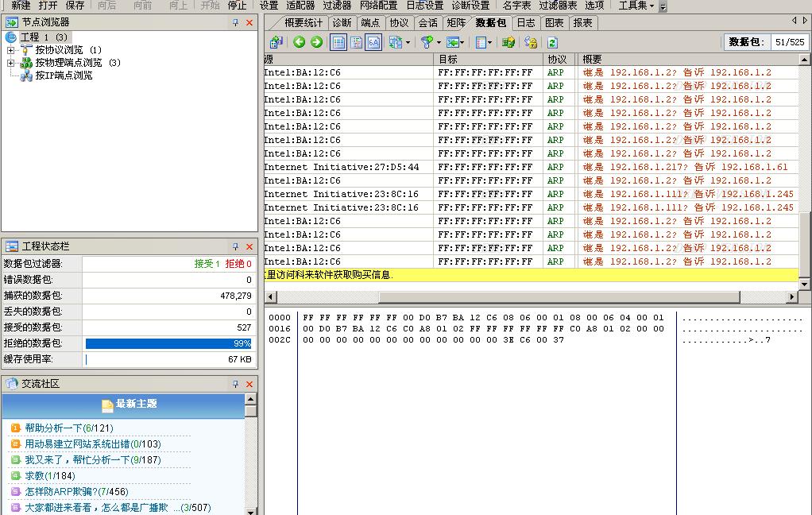Pin the 节点浏览器 panel
Screen dimensions: 812x515
(235, 23)
